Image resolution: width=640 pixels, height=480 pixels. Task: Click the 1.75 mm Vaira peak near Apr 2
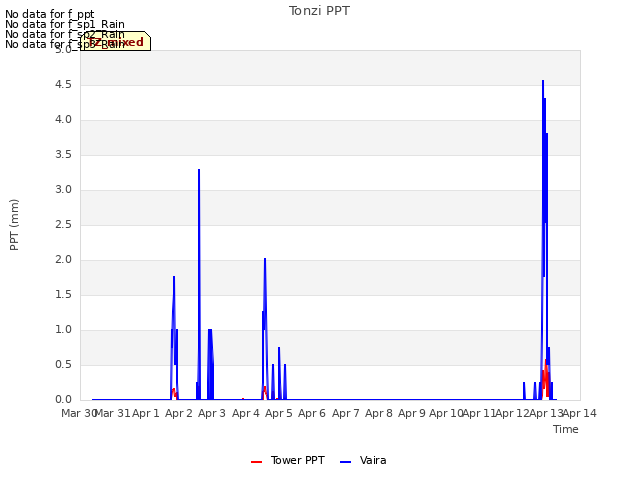click(174, 277)
